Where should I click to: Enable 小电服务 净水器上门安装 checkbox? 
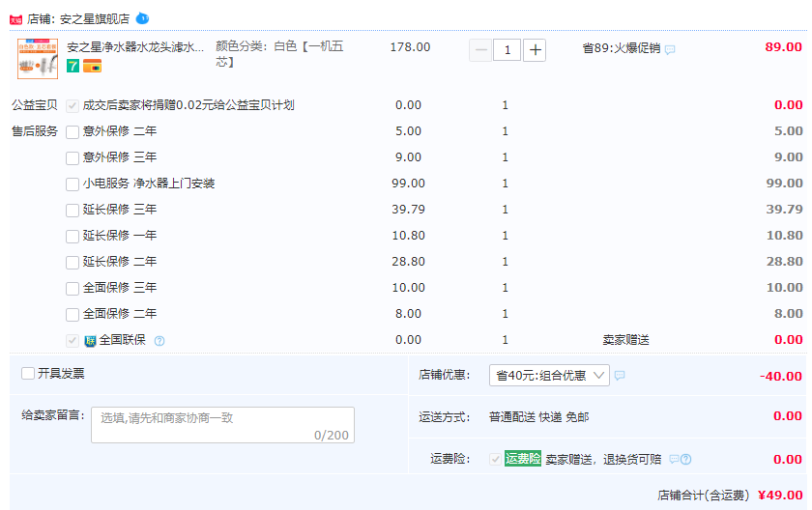[x=72, y=184]
